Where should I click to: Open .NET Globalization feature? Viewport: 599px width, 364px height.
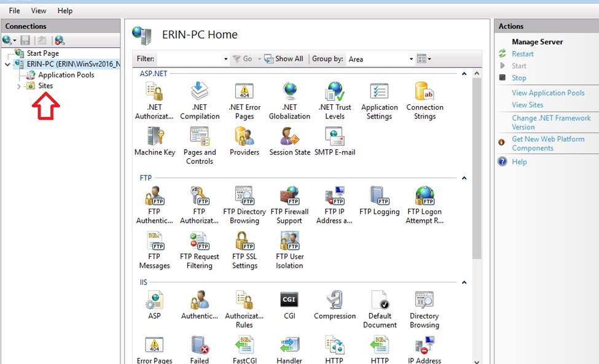click(x=289, y=101)
